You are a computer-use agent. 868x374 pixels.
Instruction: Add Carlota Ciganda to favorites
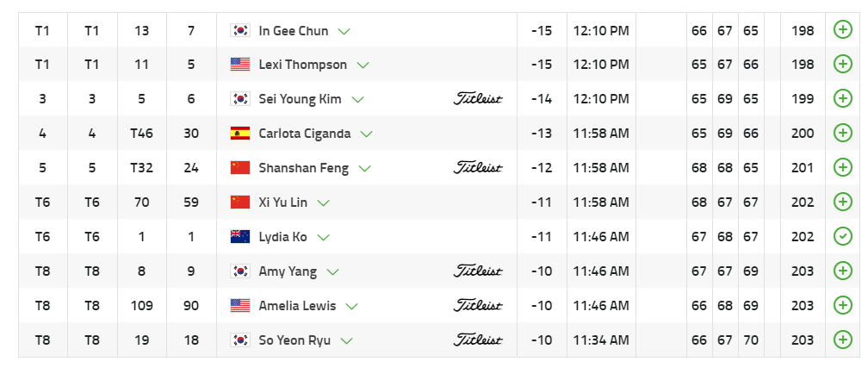click(843, 134)
